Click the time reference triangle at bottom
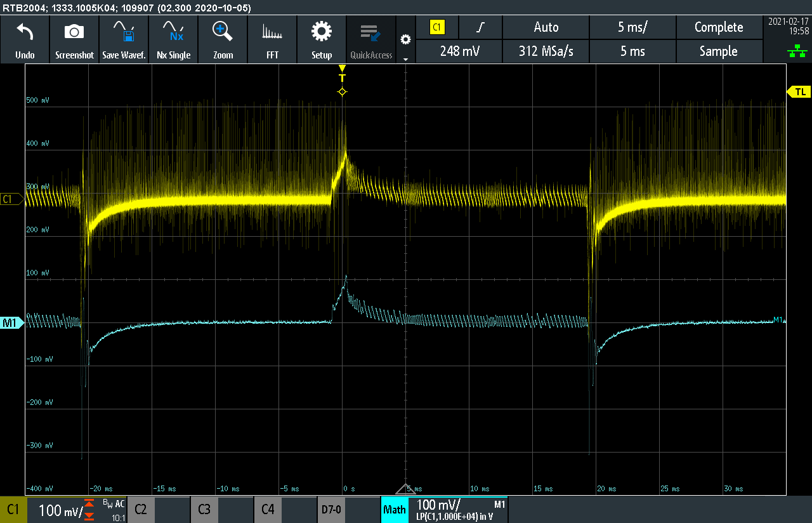812x523 pixels. click(x=405, y=489)
